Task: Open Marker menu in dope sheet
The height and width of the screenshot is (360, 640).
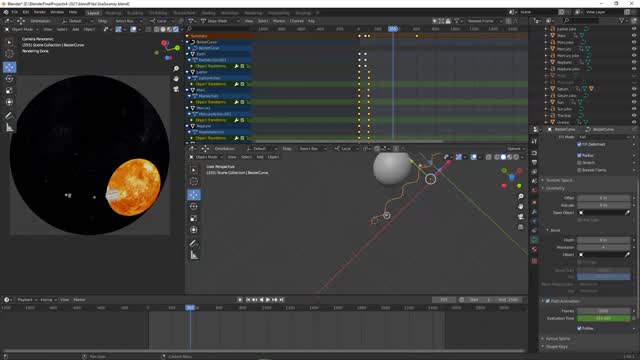Action: [279, 21]
